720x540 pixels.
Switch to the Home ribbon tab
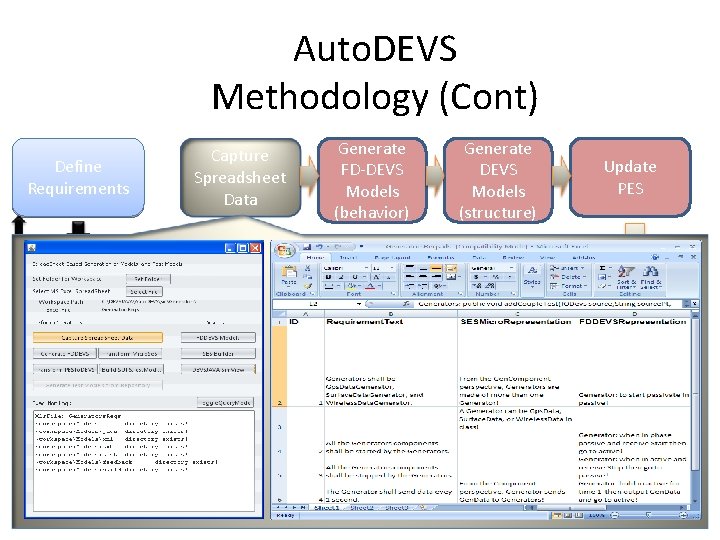pyautogui.click(x=315, y=258)
